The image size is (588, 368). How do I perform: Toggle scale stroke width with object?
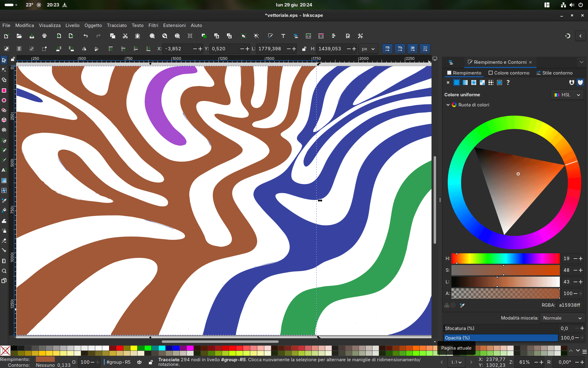click(x=387, y=49)
